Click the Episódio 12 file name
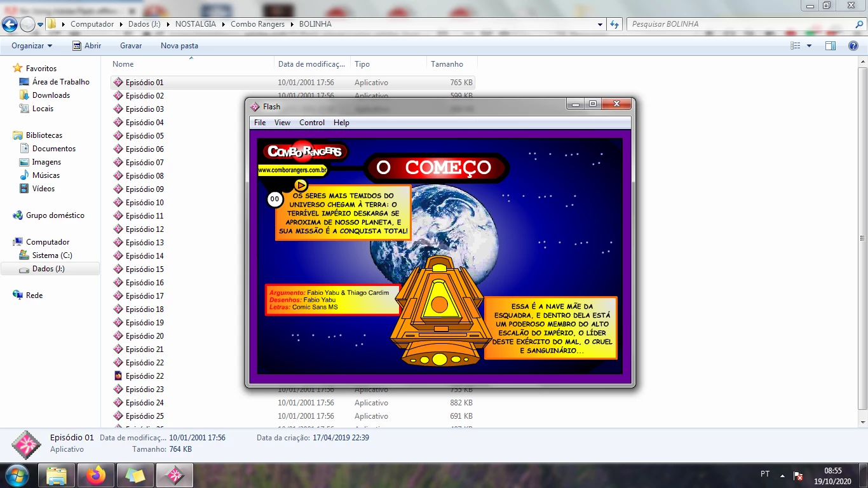Image resolution: width=868 pixels, height=488 pixels. click(145, 229)
